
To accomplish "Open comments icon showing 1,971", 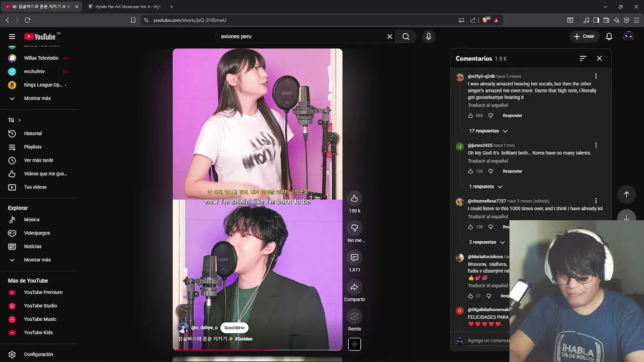I will (x=354, y=257).
